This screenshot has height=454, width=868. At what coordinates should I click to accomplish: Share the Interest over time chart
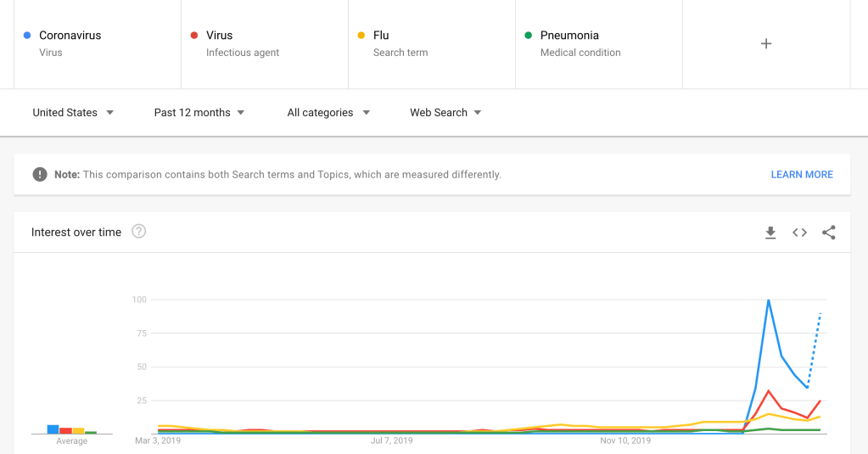click(829, 233)
